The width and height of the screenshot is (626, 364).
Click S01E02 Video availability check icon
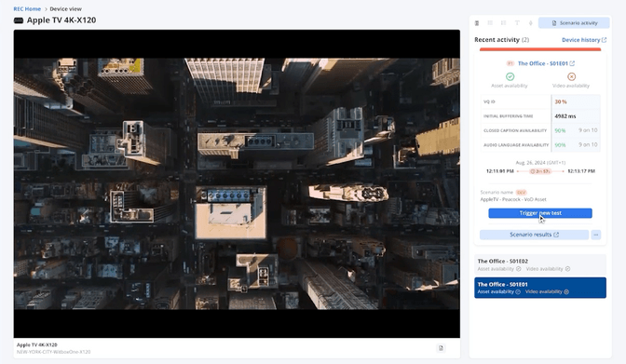click(x=567, y=269)
